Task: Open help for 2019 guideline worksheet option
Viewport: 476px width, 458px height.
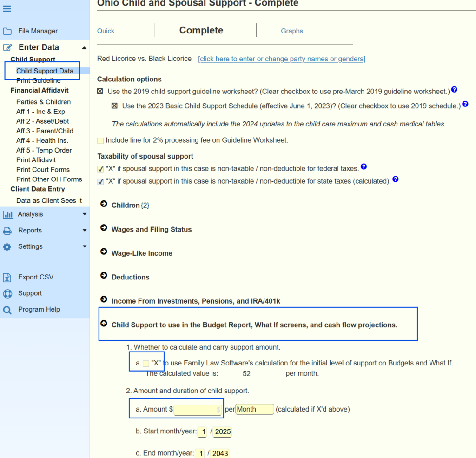Action: (x=454, y=90)
